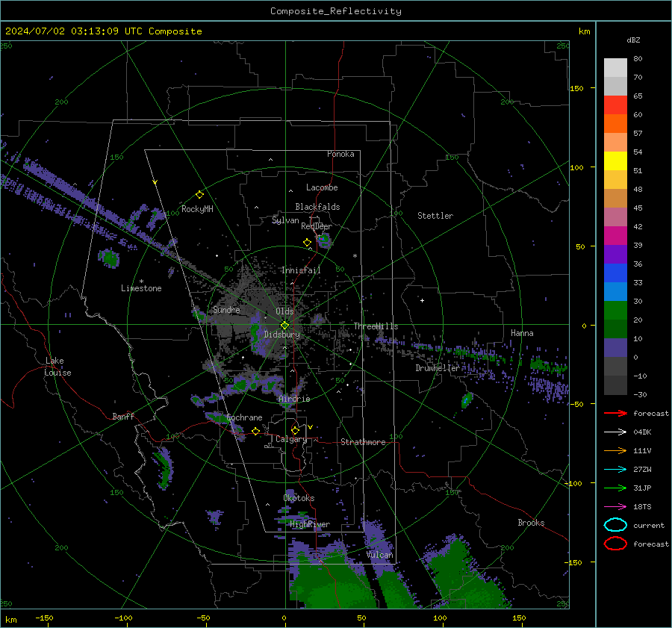
Task: Pick the orange 57-60 dBZ color swatch
Action: [615, 124]
